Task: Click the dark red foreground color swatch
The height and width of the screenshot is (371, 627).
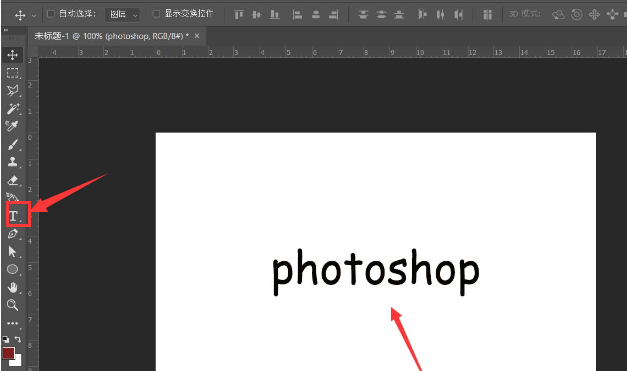Action: tap(8, 353)
